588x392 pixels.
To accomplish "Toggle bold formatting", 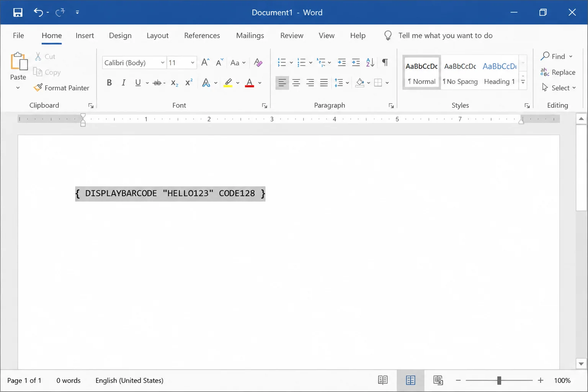I will (109, 83).
